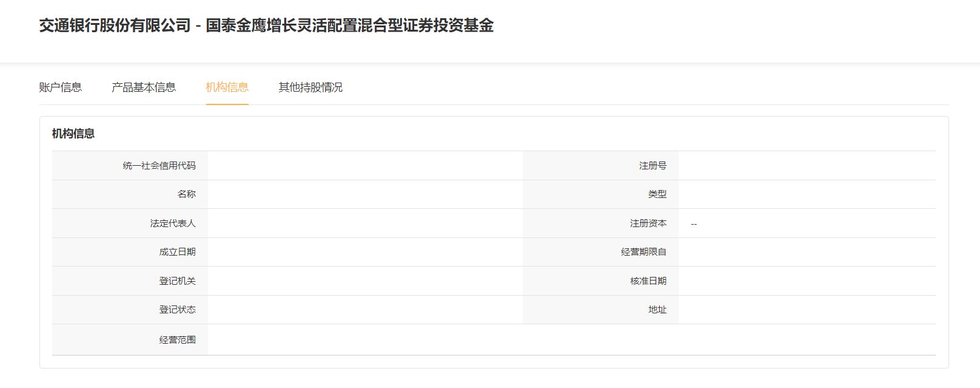Click the 注册资本 label
The image size is (980, 388).
tap(648, 223)
